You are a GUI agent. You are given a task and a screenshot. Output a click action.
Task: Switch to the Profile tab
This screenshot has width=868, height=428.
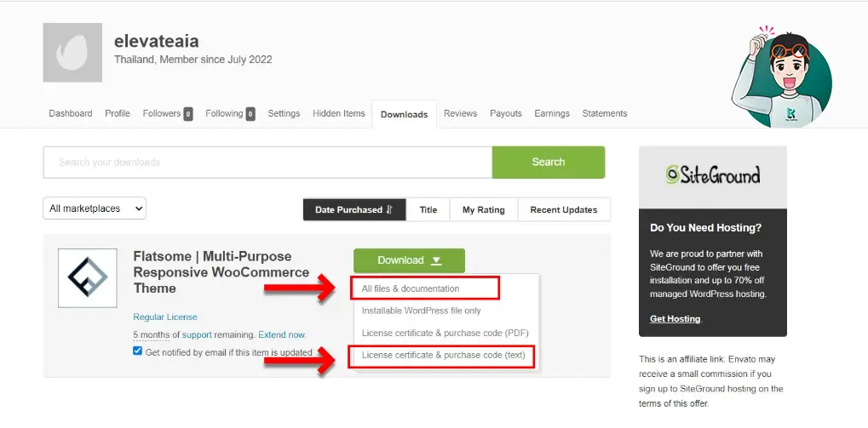pyautogui.click(x=118, y=113)
